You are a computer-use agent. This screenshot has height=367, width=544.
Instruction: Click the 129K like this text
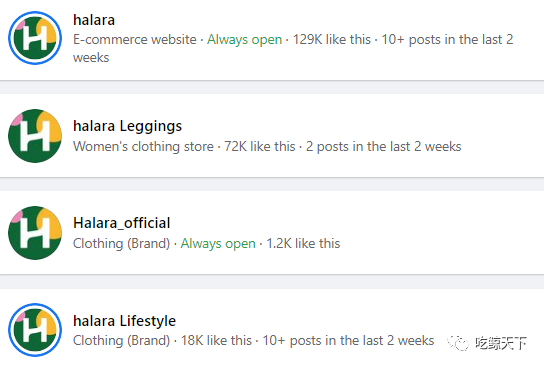pyautogui.click(x=332, y=40)
